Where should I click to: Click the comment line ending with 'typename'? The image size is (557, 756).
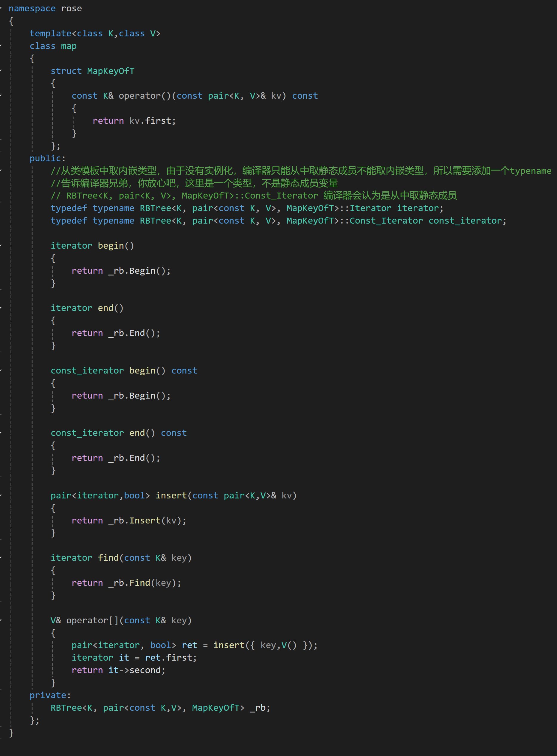tap(301, 171)
